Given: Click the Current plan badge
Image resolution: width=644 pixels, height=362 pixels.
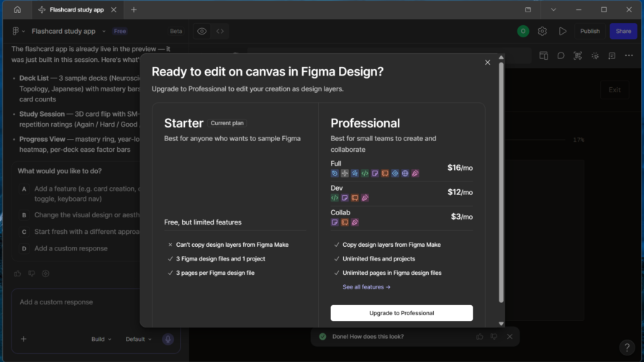Looking at the screenshot, I should 227,123.
